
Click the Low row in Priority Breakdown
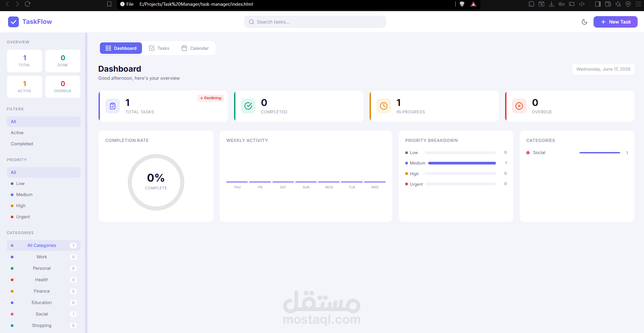456,153
